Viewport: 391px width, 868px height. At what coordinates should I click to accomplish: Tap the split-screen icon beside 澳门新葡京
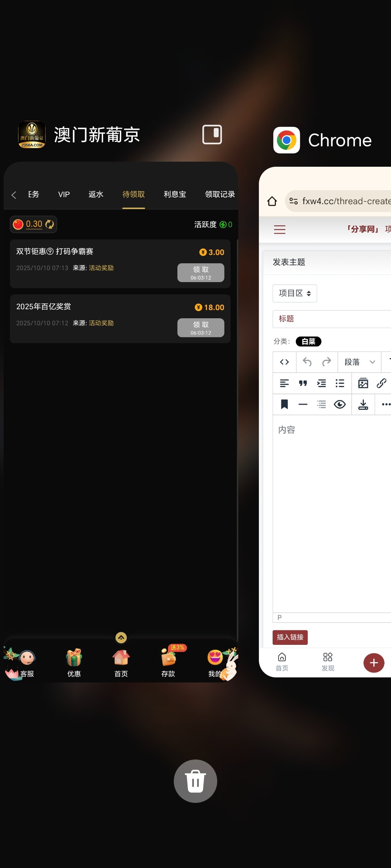point(212,135)
